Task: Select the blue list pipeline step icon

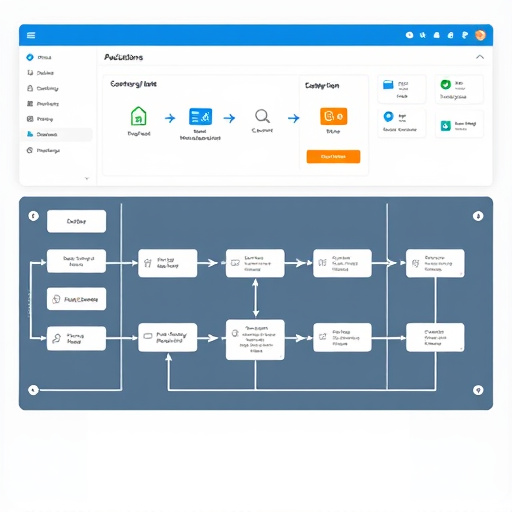Action: point(200,116)
